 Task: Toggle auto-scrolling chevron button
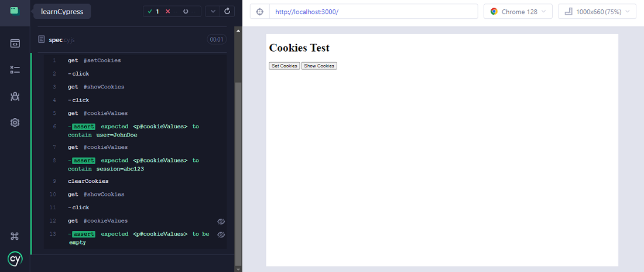[x=213, y=12]
